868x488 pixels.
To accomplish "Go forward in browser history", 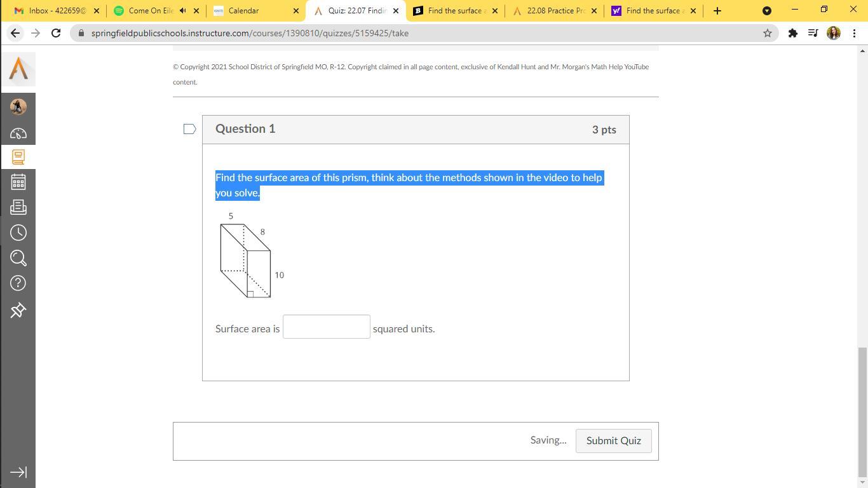I will pos(36,33).
